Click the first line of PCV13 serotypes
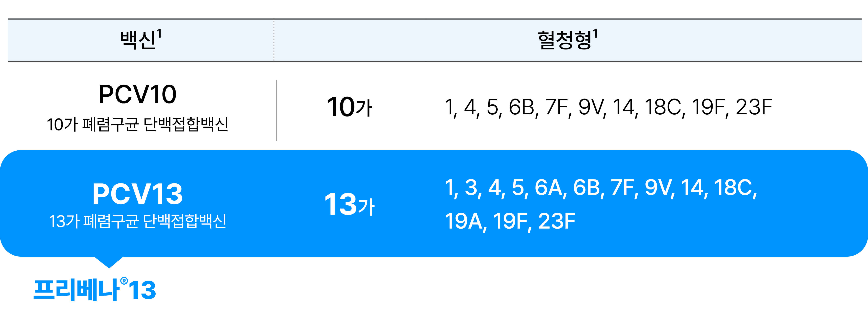Image resolution: width=868 pixels, height=327 pixels. [x=601, y=188]
